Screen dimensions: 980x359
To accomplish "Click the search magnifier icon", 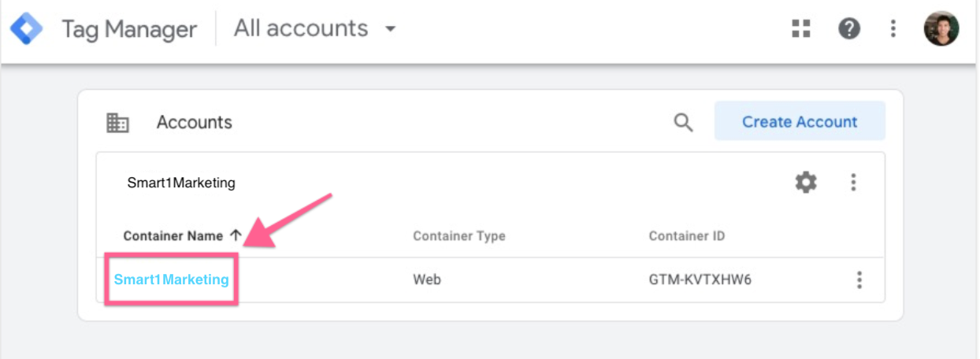I will click(683, 122).
